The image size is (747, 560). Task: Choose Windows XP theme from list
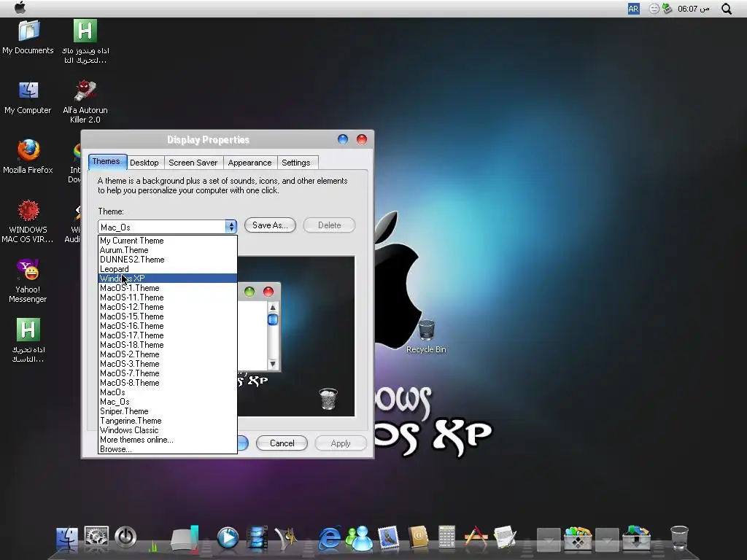[x=168, y=278]
